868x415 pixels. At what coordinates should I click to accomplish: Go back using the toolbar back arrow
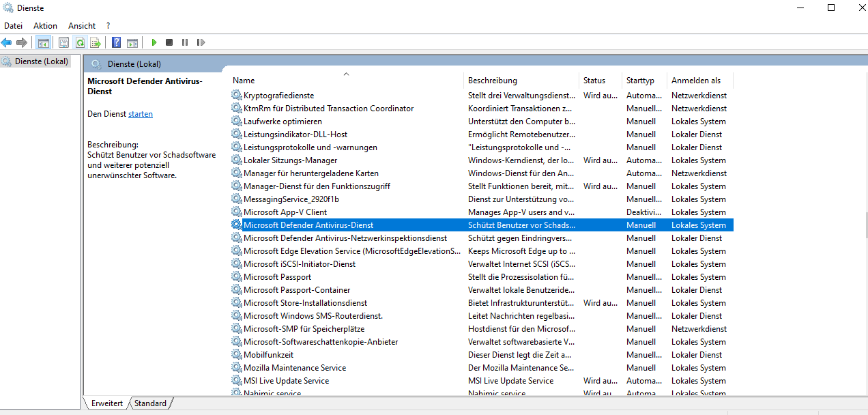(7, 42)
